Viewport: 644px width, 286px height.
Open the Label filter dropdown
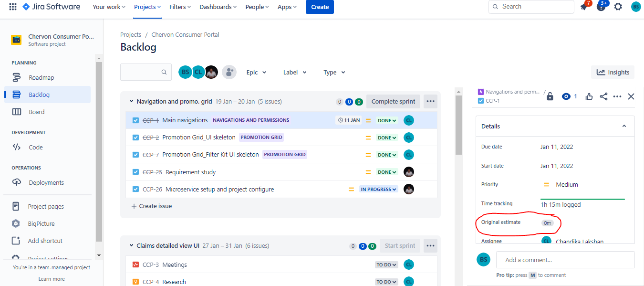295,72
